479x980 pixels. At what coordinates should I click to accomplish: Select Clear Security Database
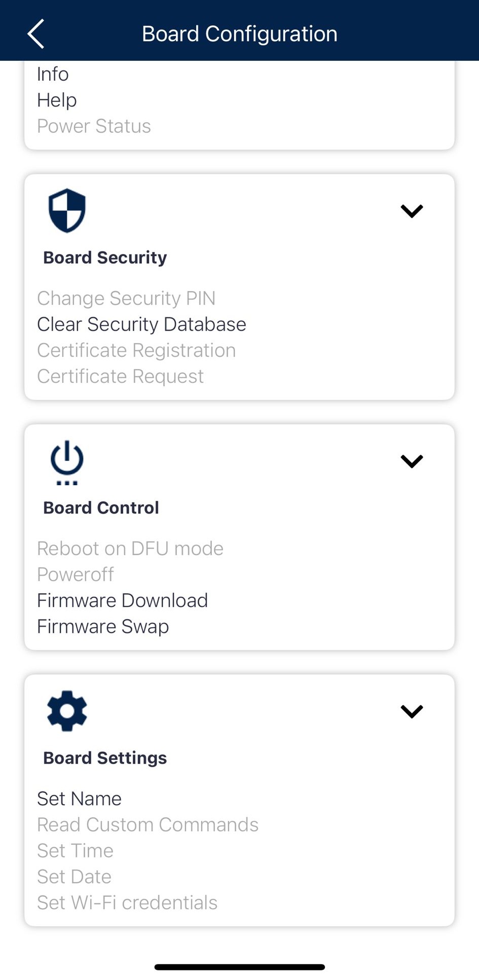pyautogui.click(x=141, y=324)
